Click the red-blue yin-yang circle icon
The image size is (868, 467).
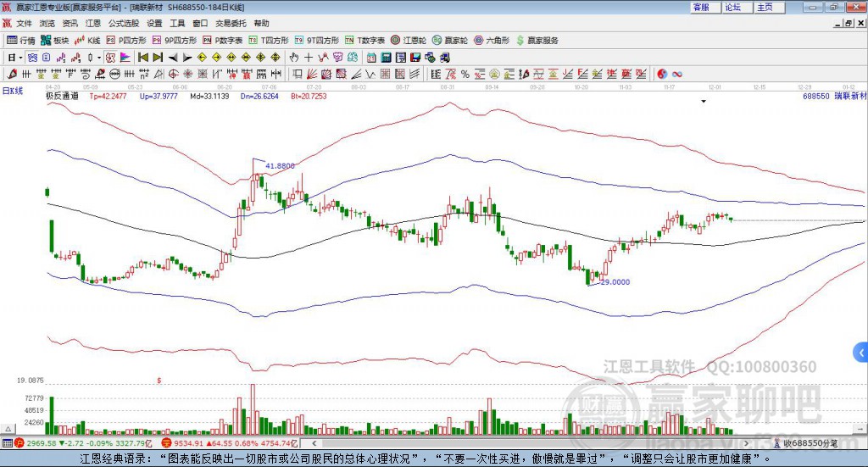point(662,74)
